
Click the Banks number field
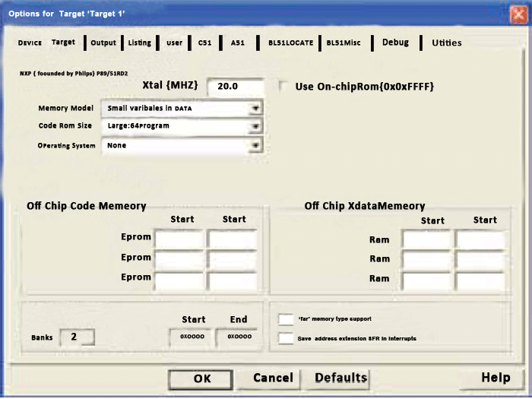(78, 337)
